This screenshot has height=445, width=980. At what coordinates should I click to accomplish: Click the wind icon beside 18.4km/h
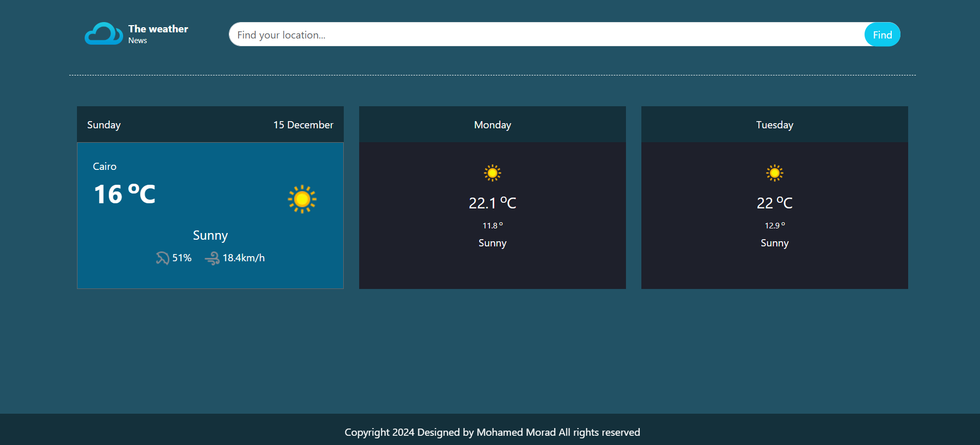212,258
